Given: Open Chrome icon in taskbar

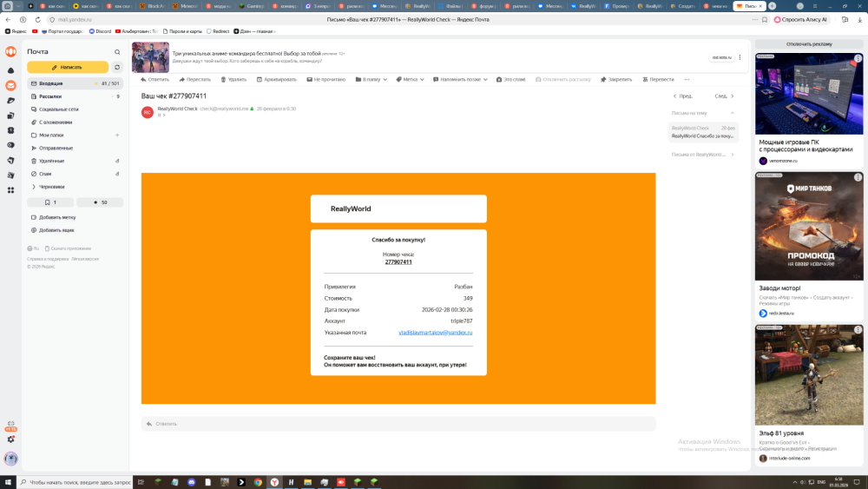Looking at the screenshot, I should (258, 482).
